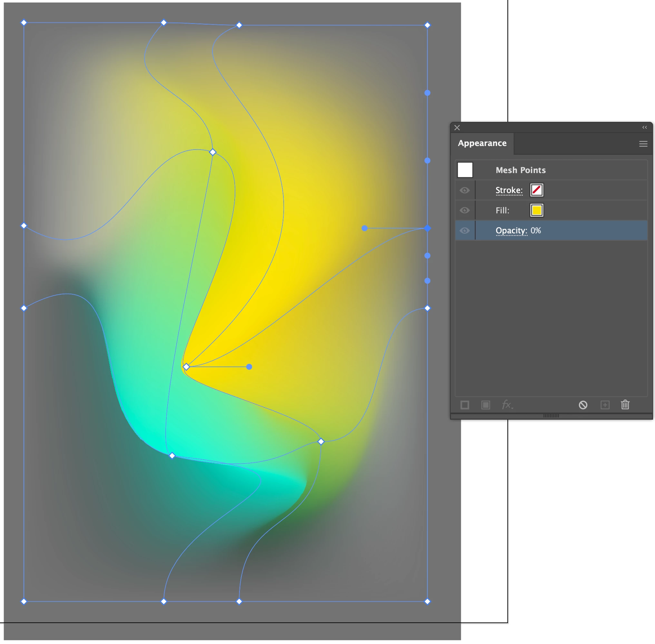Open the Appearance panel hamburger menu
Image resolution: width=655 pixels, height=644 pixels.
(643, 144)
